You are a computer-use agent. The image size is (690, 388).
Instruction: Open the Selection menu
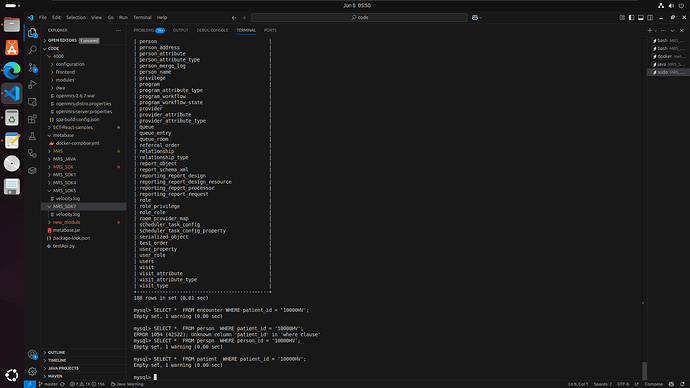pyautogui.click(x=76, y=18)
